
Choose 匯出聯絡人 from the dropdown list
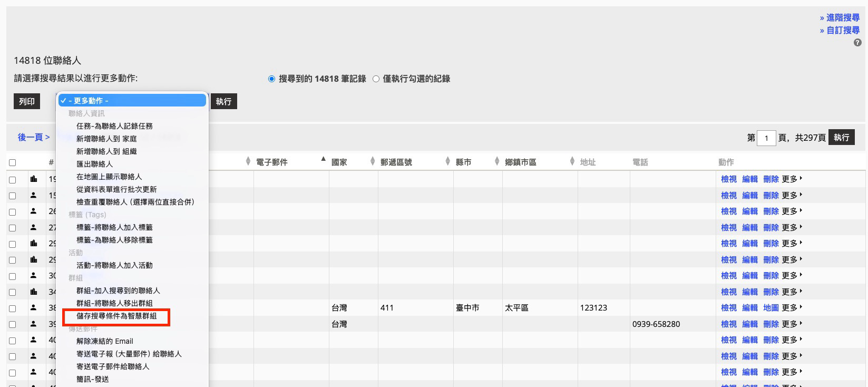tap(95, 164)
